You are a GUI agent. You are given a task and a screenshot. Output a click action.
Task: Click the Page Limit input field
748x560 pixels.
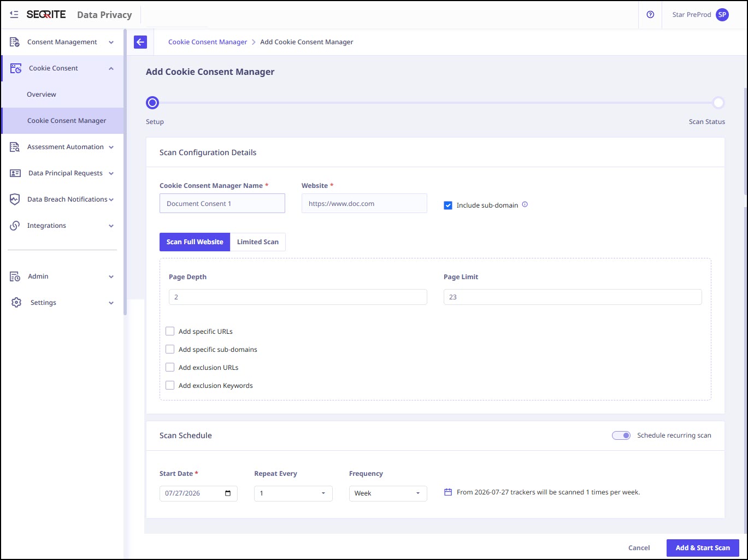573,297
